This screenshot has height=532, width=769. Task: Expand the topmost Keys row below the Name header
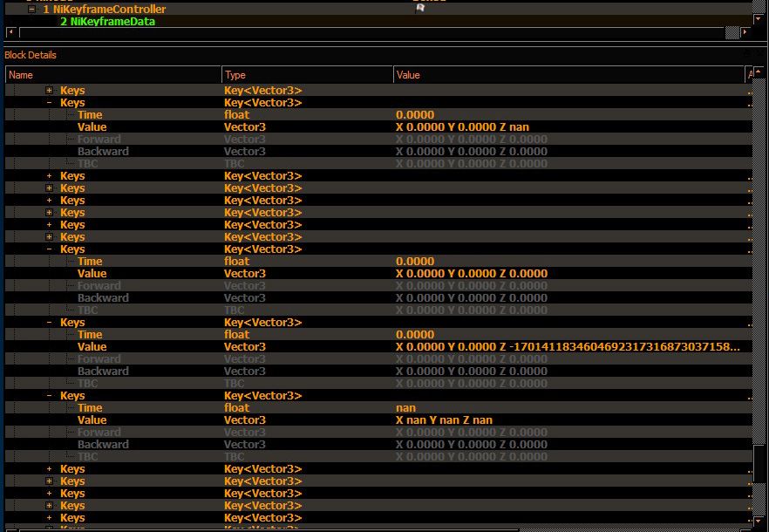tap(49, 91)
